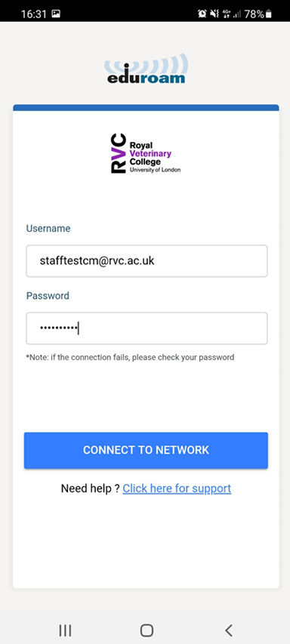
Task: Tap the Android home button icon
Action: coord(147,630)
